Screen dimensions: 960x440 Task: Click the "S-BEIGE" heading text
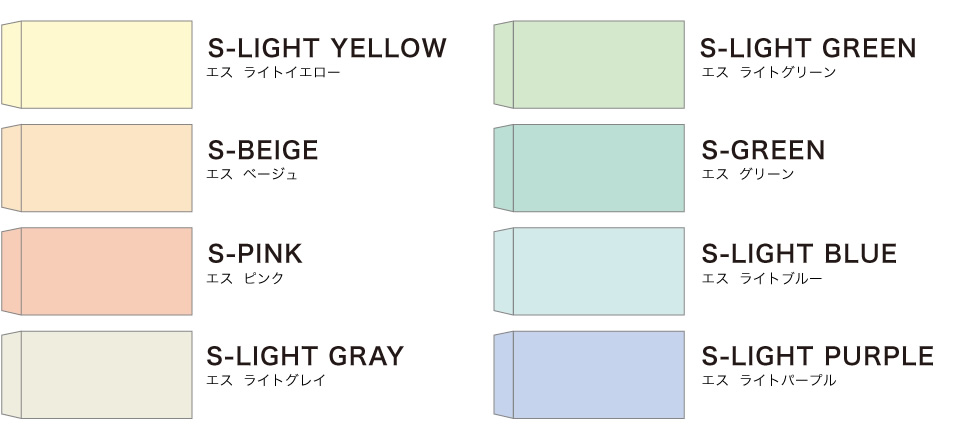click(x=263, y=151)
